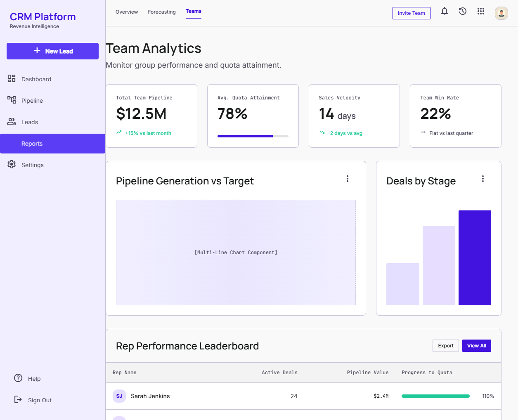518x420 pixels.
Task: Click the plus icon on New Lead
Action: pos(37,51)
